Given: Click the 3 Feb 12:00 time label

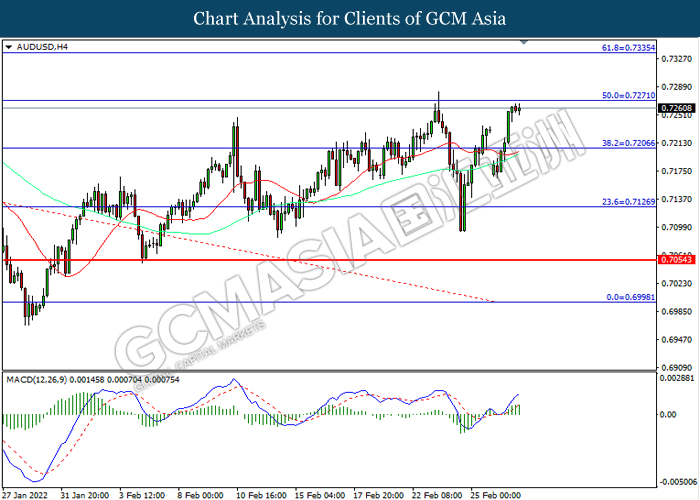Looking at the screenshot, I should (142, 495).
